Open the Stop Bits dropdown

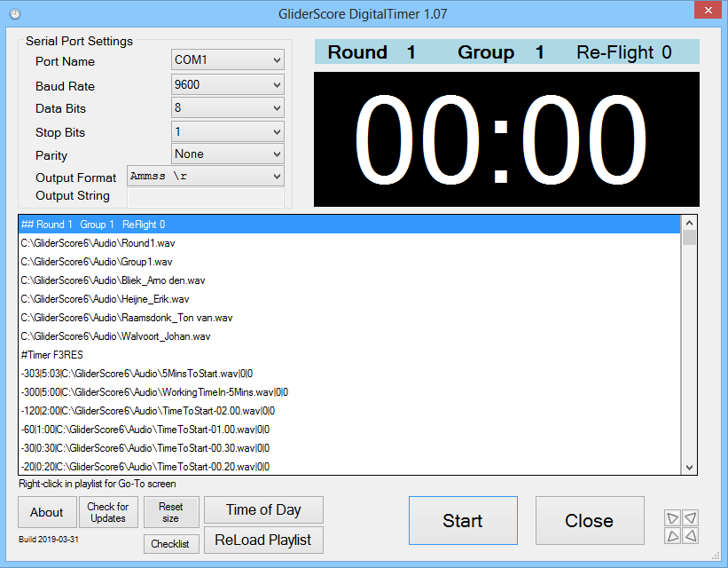pyautogui.click(x=228, y=131)
